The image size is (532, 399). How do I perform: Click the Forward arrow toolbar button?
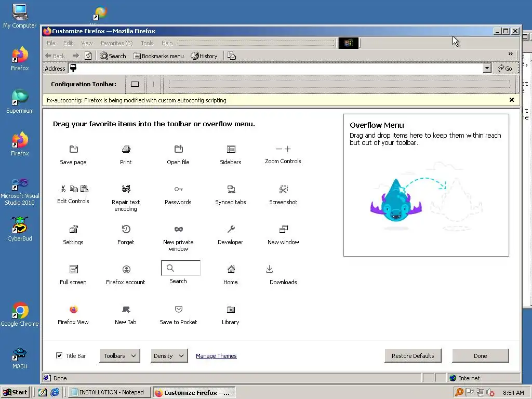(x=76, y=56)
